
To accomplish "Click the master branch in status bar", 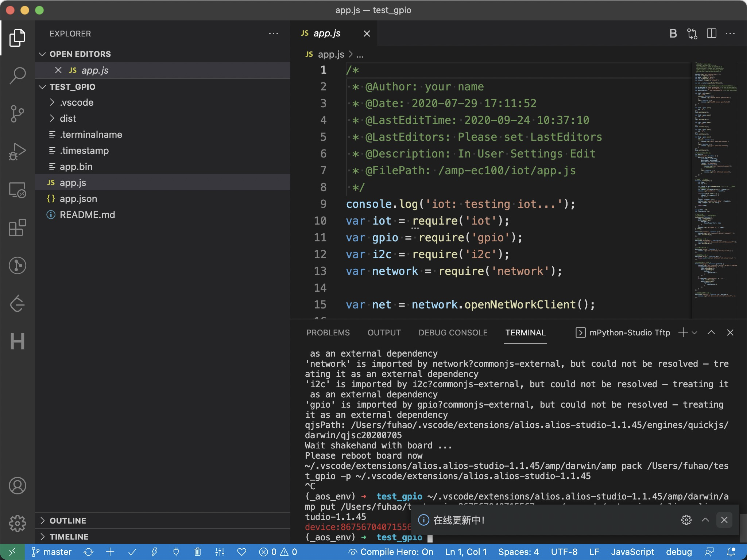I will click(52, 552).
